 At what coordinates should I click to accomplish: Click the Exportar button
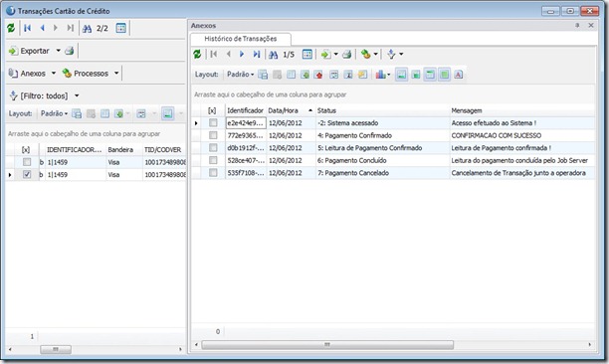(x=30, y=51)
